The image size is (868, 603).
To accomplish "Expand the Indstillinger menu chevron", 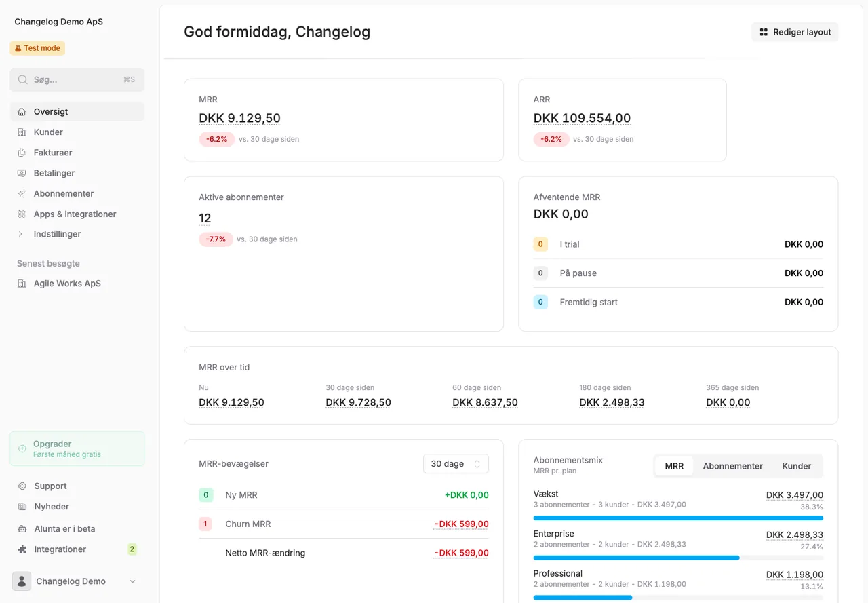I will (22, 234).
